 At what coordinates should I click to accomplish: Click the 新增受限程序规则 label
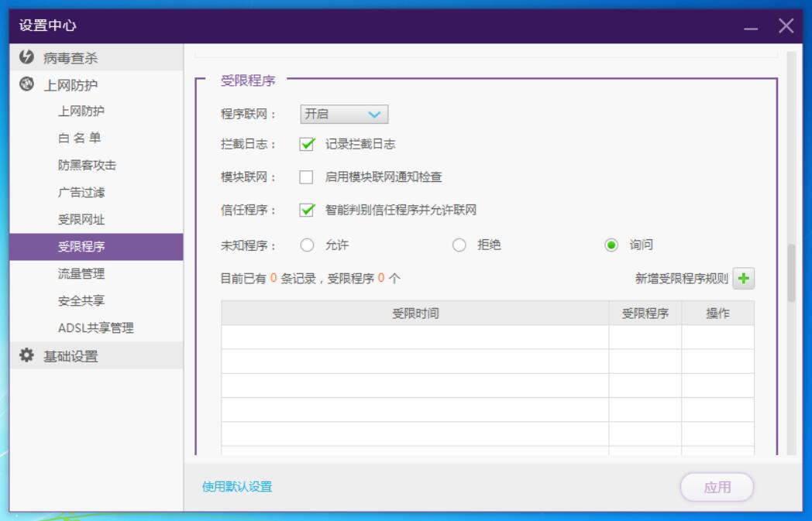pos(682,279)
